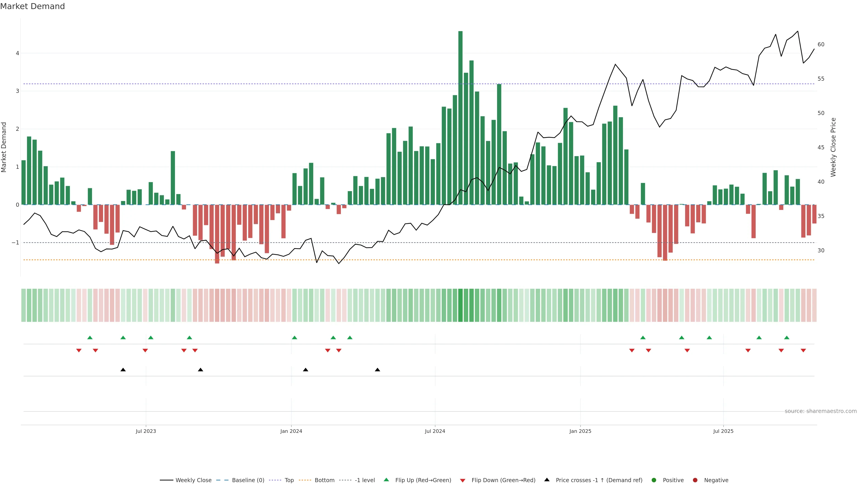The width and height of the screenshot is (868, 488).
Task: Click the Flip Down red triangle legend icon
Action: tap(463, 480)
